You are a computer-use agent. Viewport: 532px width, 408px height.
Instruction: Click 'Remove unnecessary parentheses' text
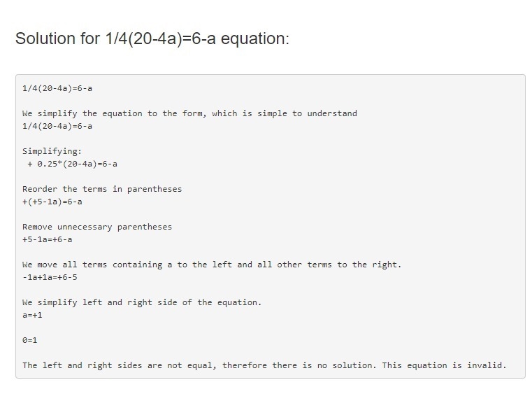pos(97,227)
